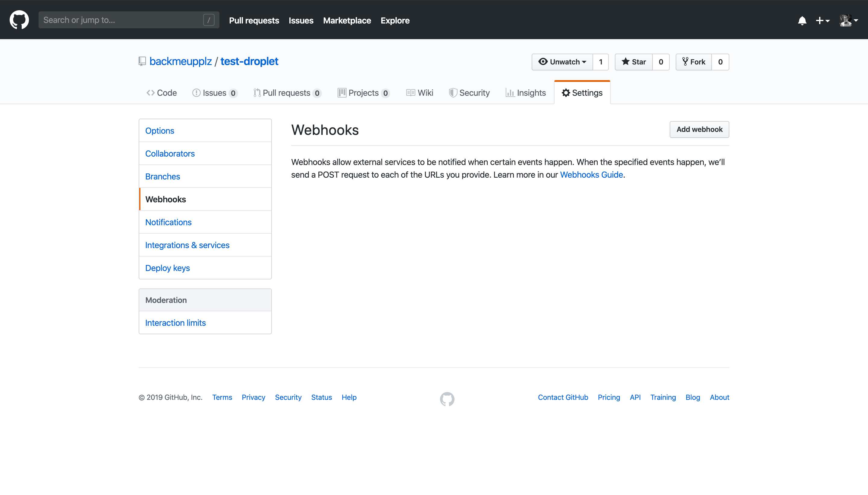
Task: Open the Contact GitHub footer link
Action: coord(563,397)
